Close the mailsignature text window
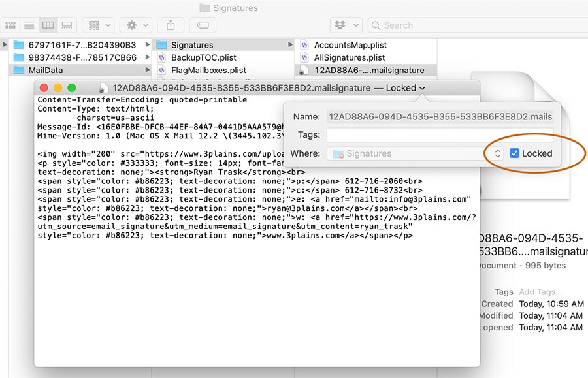The width and height of the screenshot is (588, 378). point(44,88)
